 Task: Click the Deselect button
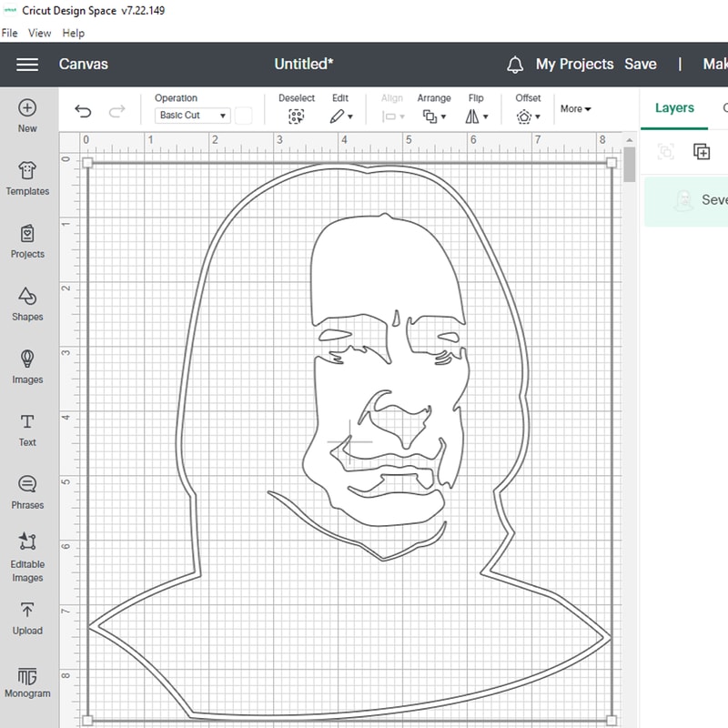[296, 116]
